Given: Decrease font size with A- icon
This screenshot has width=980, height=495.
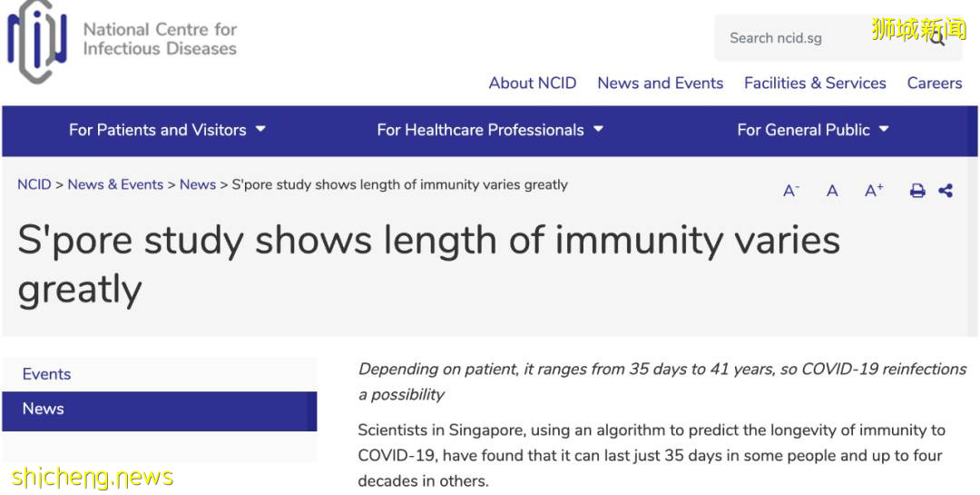Looking at the screenshot, I should pos(791,191).
